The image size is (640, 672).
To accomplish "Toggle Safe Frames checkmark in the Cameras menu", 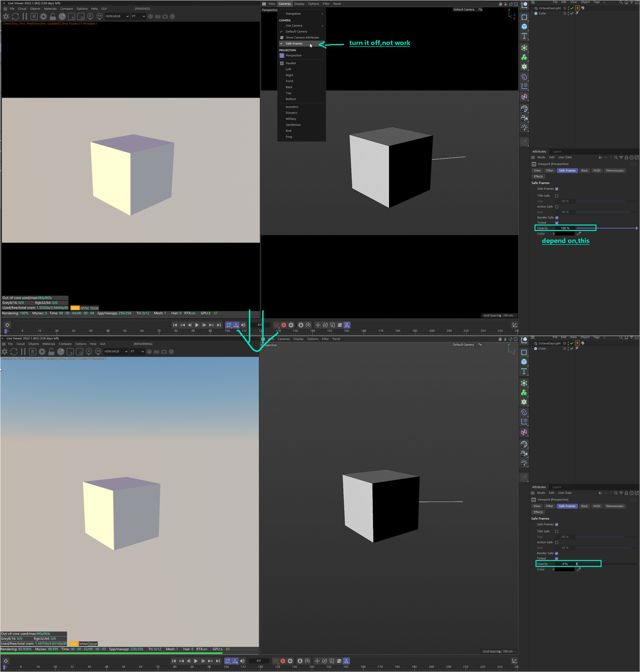I will [x=282, y=44].
